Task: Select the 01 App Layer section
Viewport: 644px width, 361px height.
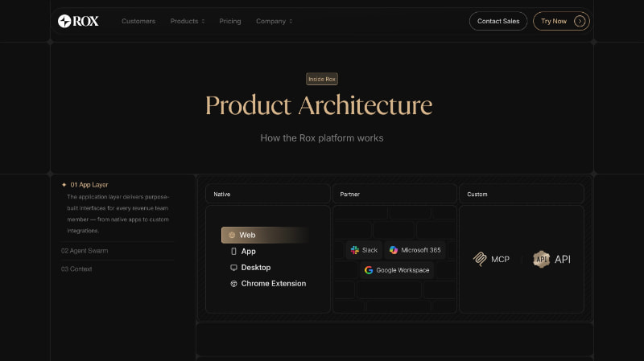Action: pyautogui.click(x=89, y=185)
